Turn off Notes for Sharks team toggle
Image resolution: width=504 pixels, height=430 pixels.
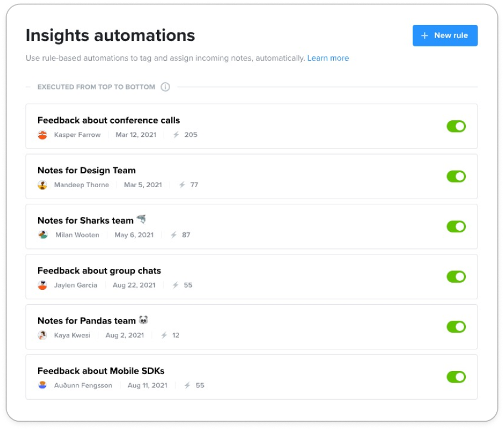(x=456, y=227)
